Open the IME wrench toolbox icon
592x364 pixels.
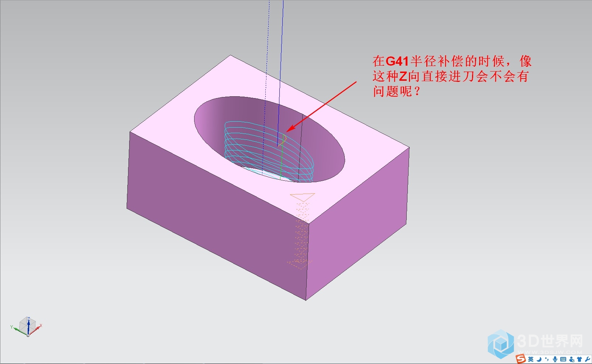pos(588,359)
